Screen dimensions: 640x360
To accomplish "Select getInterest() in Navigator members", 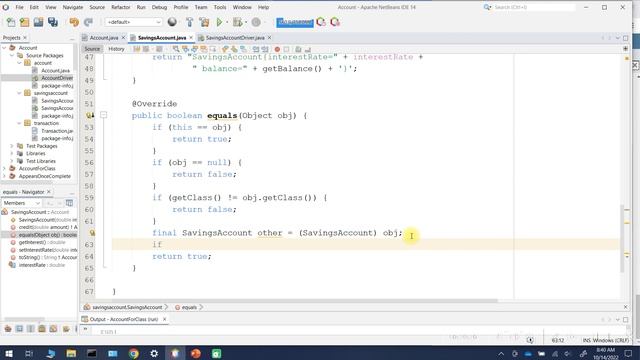I will tap(42, 242).
